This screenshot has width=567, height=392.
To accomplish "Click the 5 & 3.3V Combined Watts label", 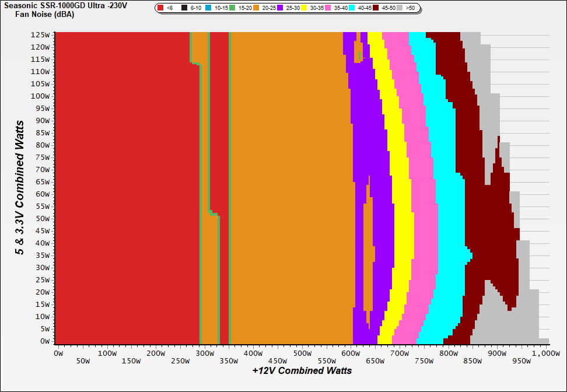I will (20, 188).
